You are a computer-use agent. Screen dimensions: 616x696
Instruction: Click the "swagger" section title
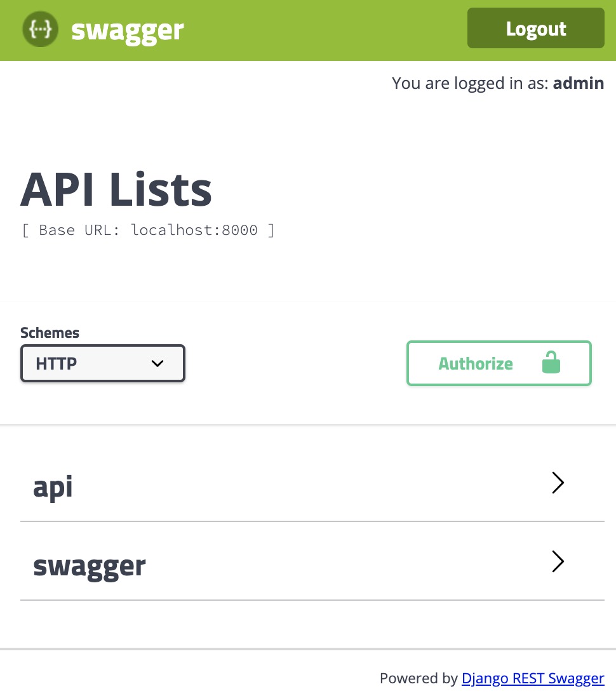coord(89,564)
